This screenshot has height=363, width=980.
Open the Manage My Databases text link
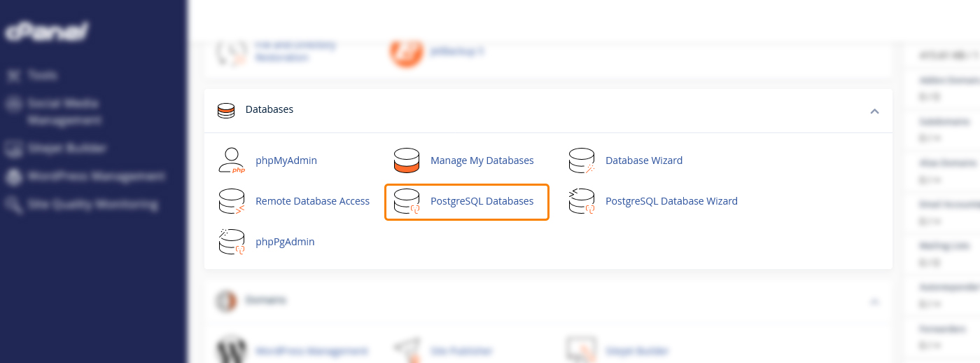pos(482,160)
